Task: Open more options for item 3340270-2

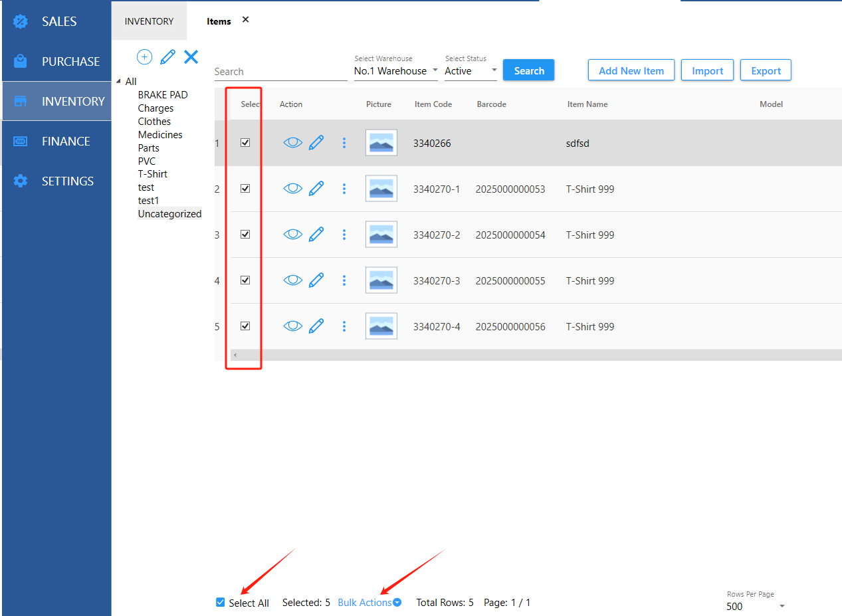Action: (344, 235)
